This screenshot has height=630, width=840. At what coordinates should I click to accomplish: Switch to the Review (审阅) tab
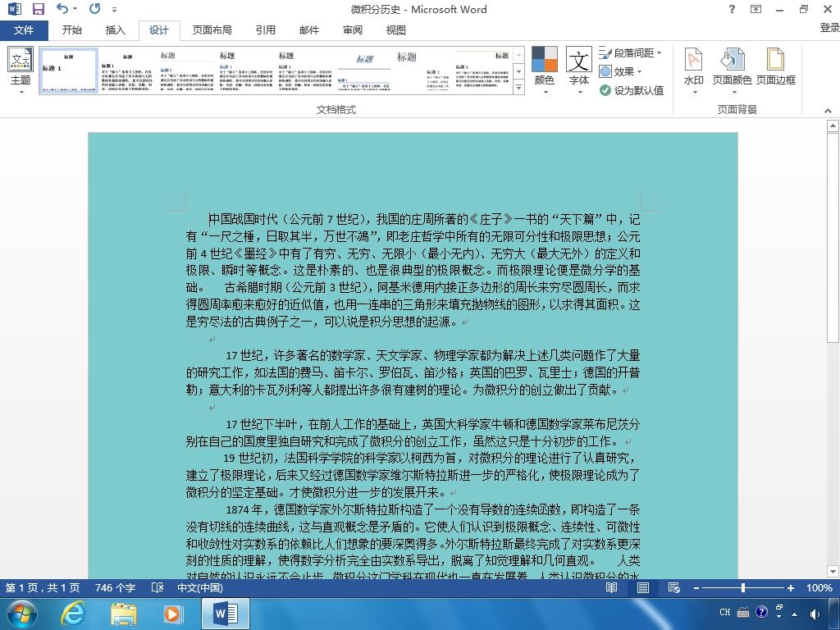click(x=353, y=30)
